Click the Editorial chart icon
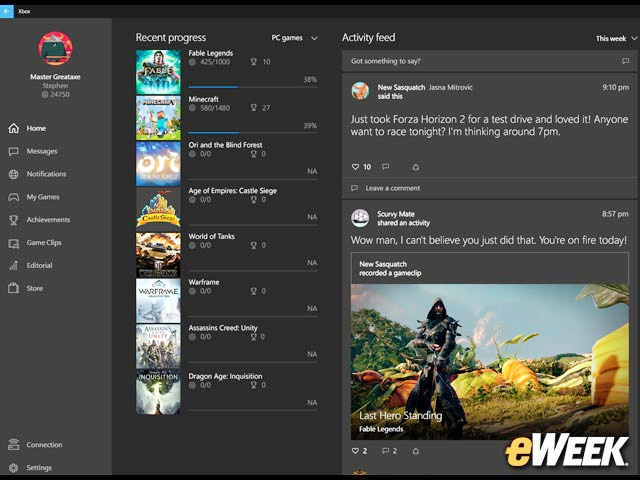Screen dimensions: 640x480 [x=13, y=266]
